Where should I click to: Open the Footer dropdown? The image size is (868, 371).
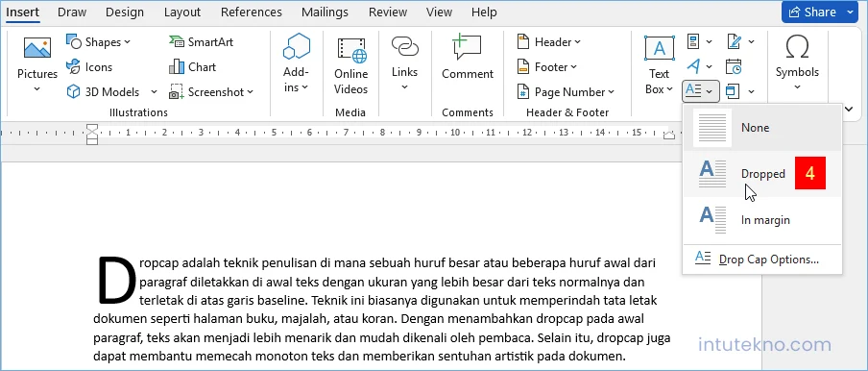546,67
